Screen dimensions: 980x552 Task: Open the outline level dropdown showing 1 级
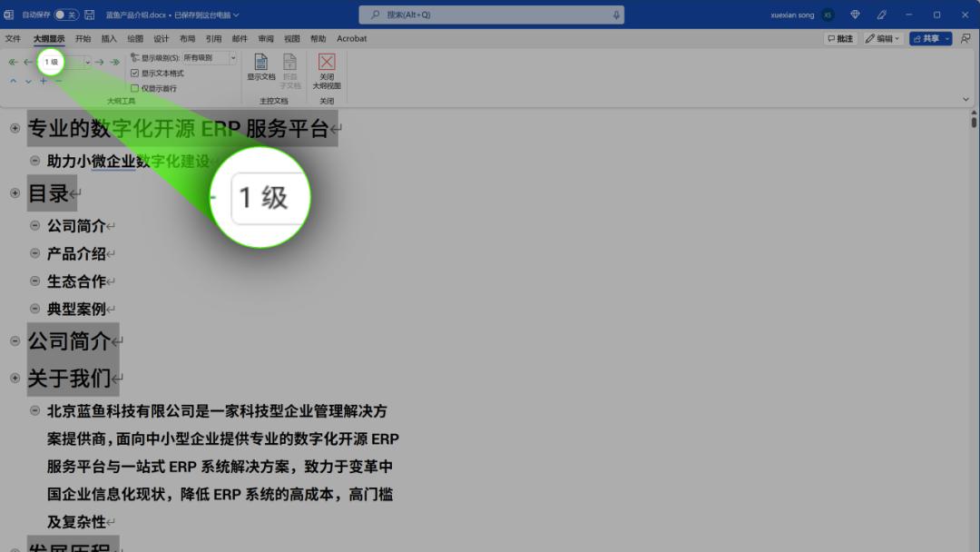[87, 62]
